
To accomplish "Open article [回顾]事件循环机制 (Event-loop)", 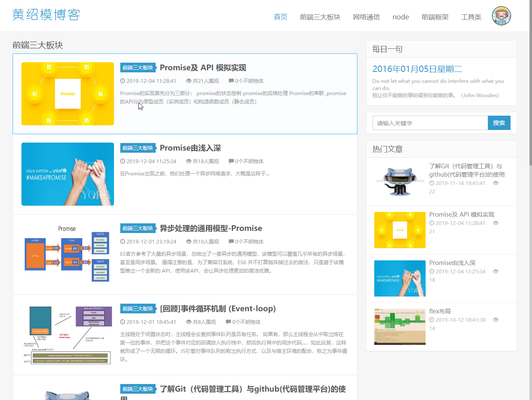I will (x=218, y=309).
